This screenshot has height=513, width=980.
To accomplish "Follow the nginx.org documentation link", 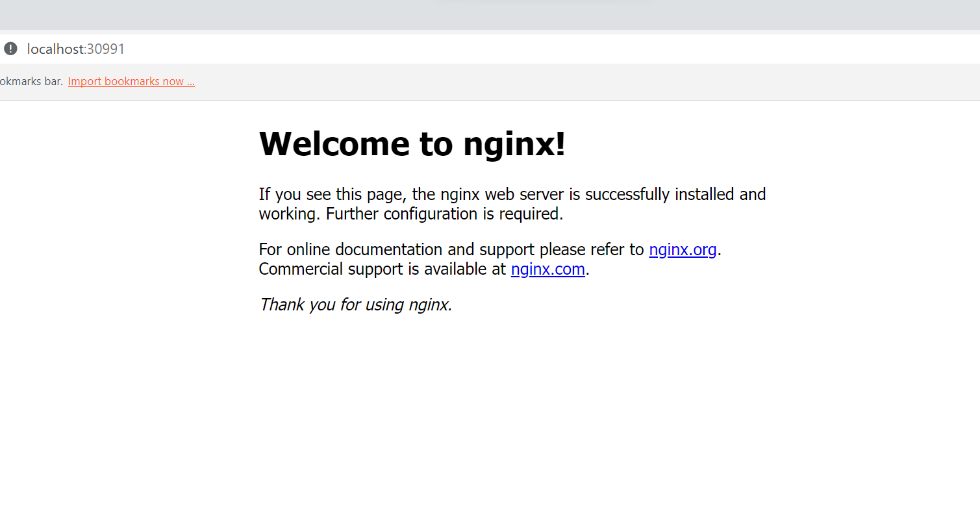I will 682,249.
